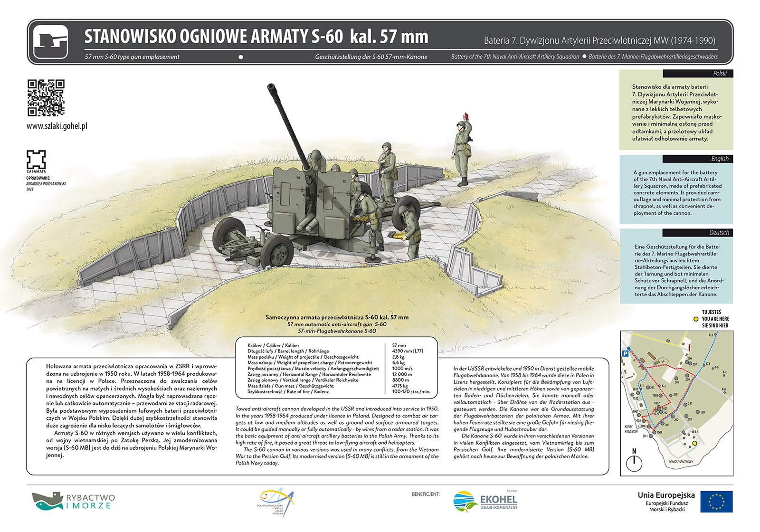The height and width of the screenshot is (532, 760).
Task: Click the map marker labeled 201
Action: pos(663,423)
